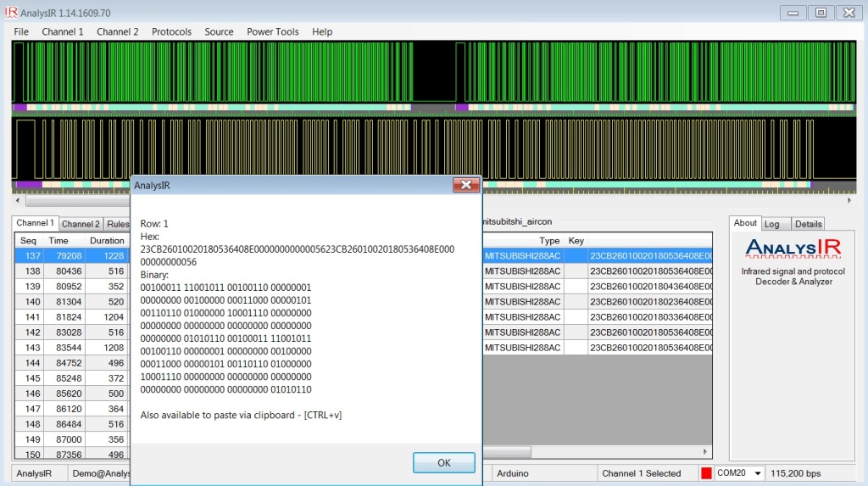Click Channel 1 Selected status text

641,473
